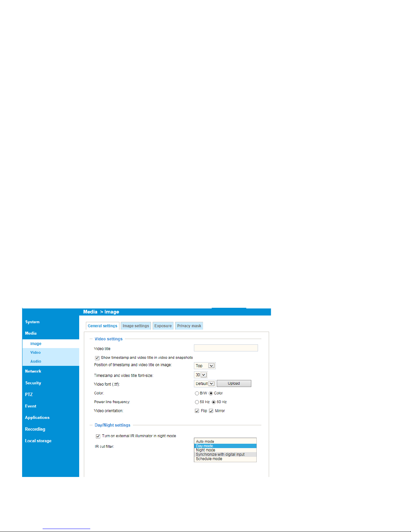Open the Video font Default dropdown
Viewport: 411px width, 532px height.
205,384
